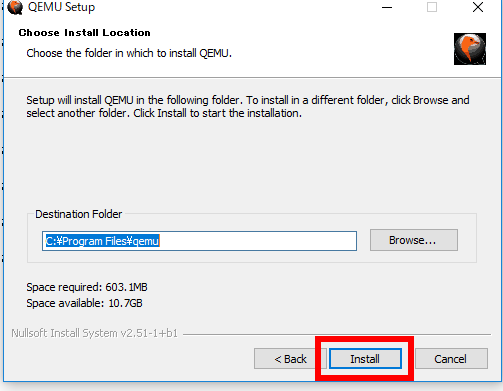Close the QEMU Setup window
503x391 pixels.
pyautogui.click(x=478, y=7)
